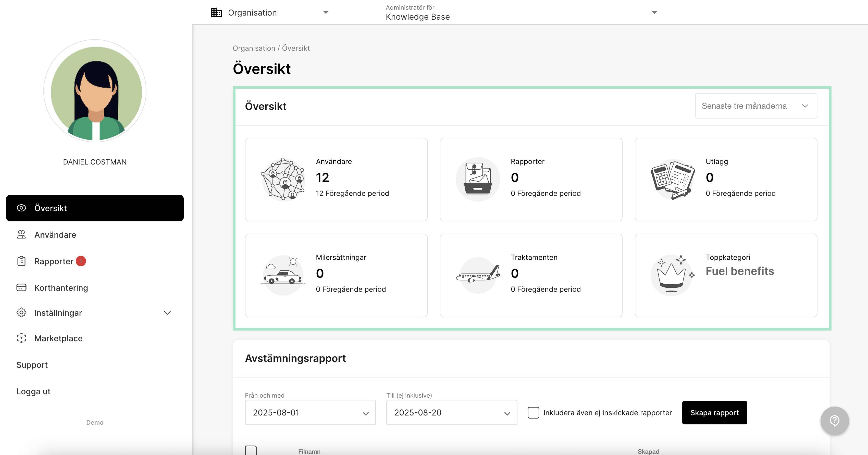Click the airplane illustration on Traktamenten card

478,275
